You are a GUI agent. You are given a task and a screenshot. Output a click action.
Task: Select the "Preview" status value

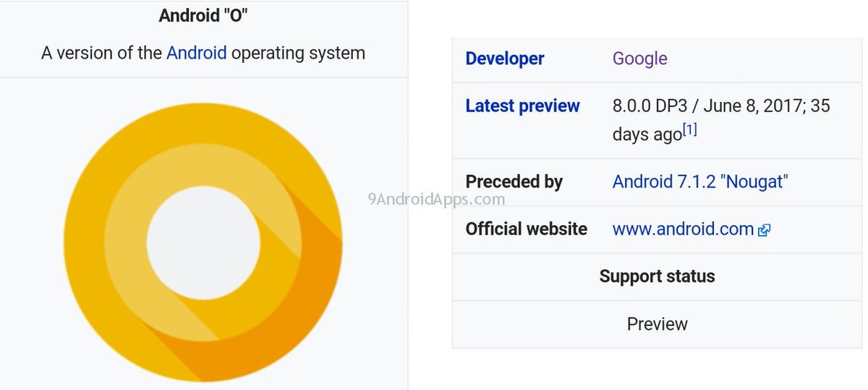click(x=657, y=324)
